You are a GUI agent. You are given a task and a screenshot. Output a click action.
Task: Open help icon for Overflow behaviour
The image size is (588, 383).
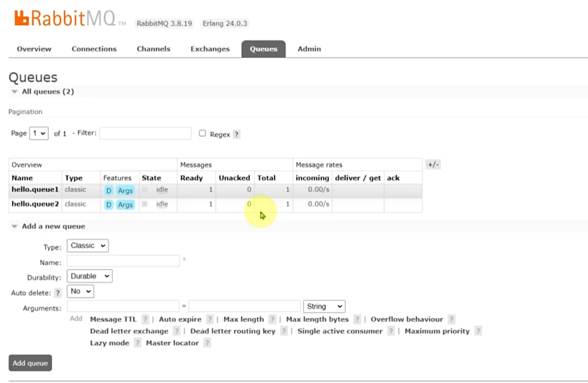451,319
